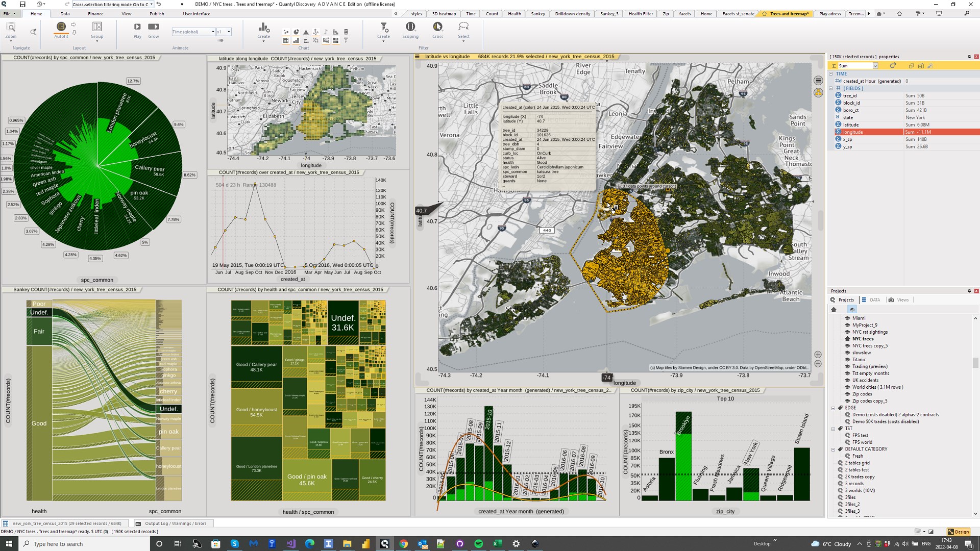Click the refresh arrow in properties panel
The image size is (980, 551).
pos(893,66)
